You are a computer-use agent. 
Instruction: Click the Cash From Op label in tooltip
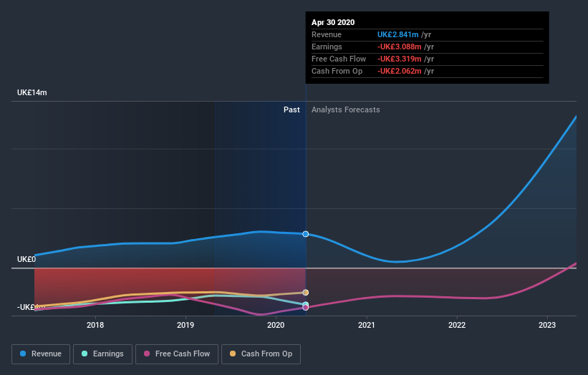pyautogui.click(x=337, y=71)
